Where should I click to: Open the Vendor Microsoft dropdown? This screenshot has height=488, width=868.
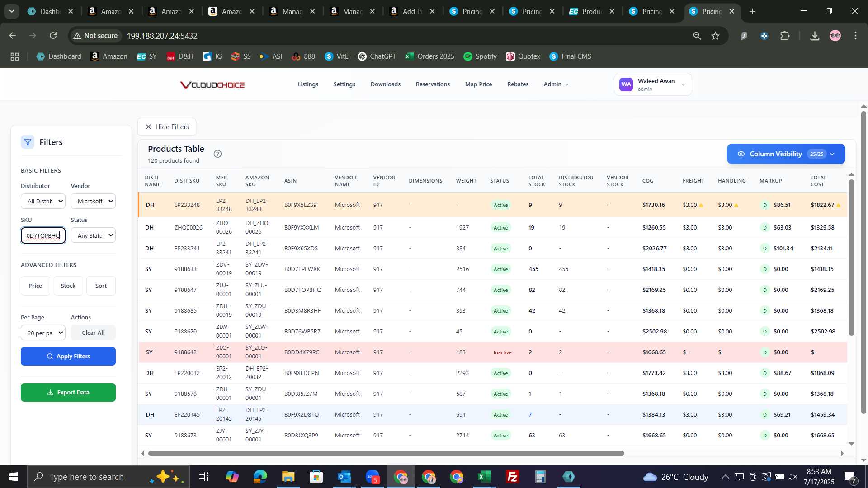pos(93,201)
